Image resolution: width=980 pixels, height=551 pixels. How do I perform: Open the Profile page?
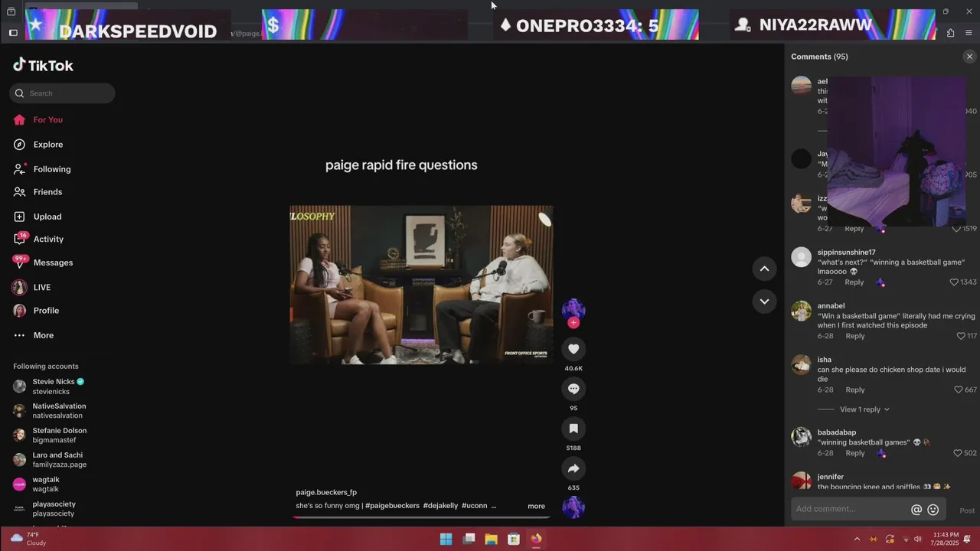pyautogui.click(x=46, y=311)
